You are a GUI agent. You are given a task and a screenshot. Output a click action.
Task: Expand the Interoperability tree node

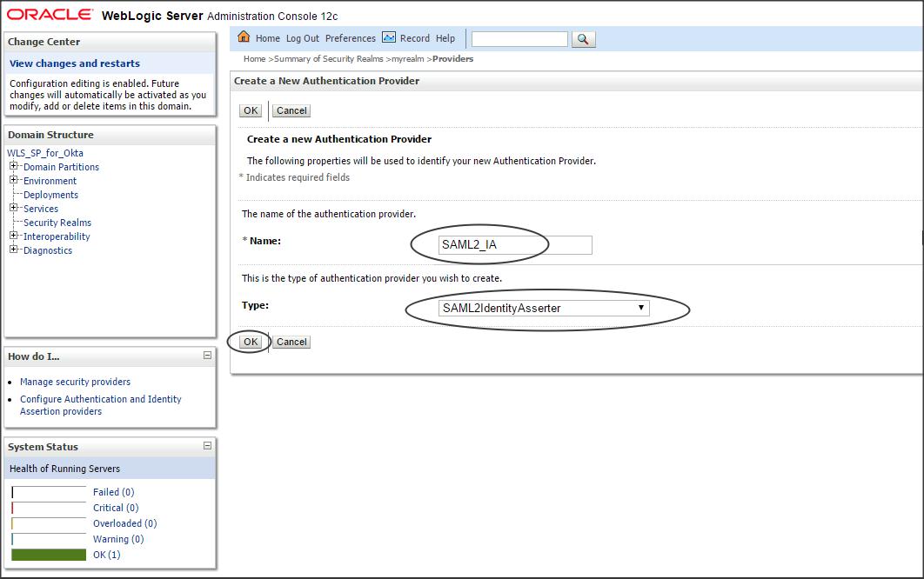click(x=14, y=236)
